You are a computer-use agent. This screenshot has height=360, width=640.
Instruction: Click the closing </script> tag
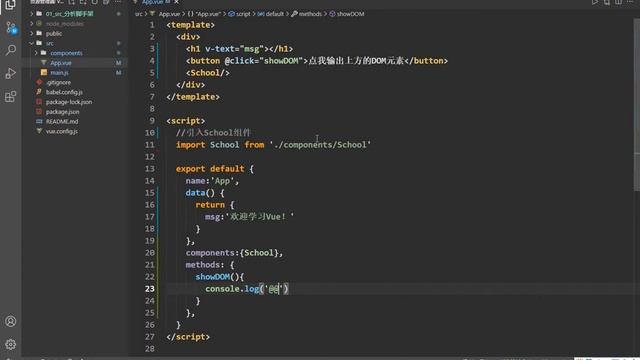coord(188,337)
